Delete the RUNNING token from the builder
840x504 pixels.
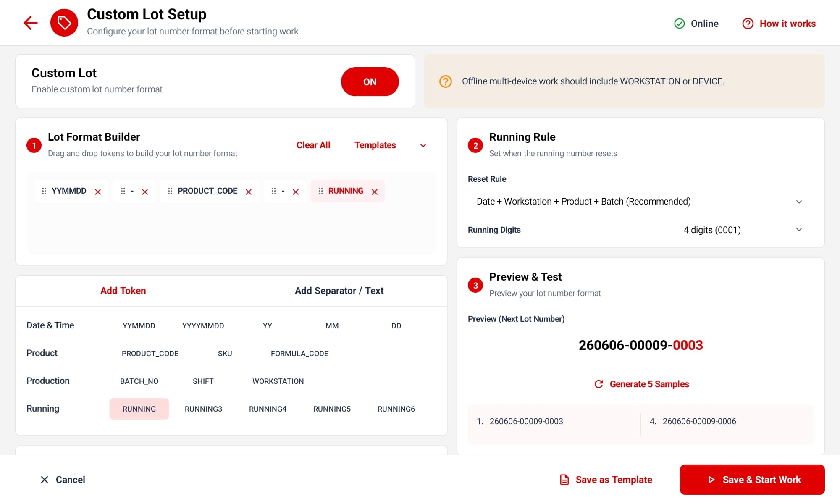(x=375, y=192)
